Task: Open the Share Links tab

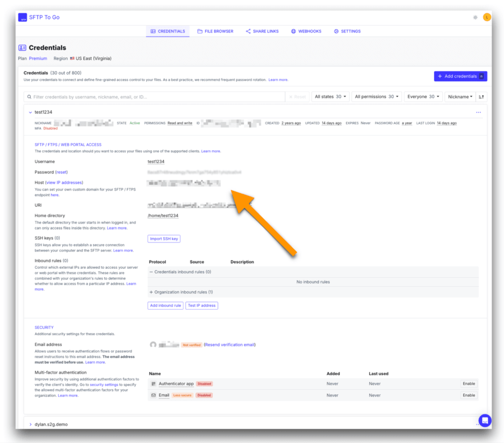Action: 262,31
